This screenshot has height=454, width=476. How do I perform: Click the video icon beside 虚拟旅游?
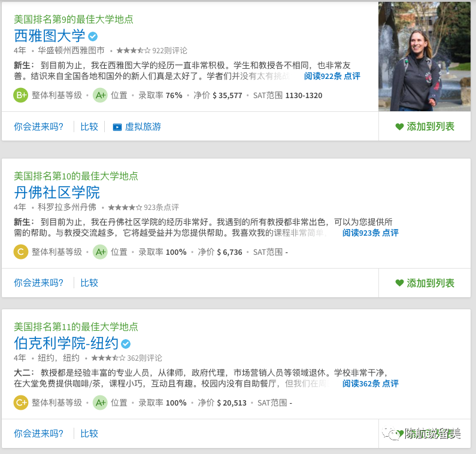[x=117, y=127]
